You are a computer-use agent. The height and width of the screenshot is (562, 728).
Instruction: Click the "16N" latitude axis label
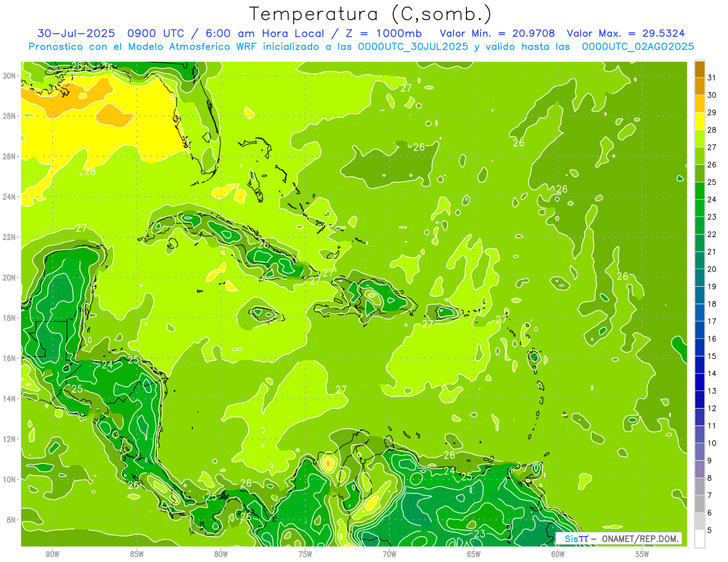9,358
